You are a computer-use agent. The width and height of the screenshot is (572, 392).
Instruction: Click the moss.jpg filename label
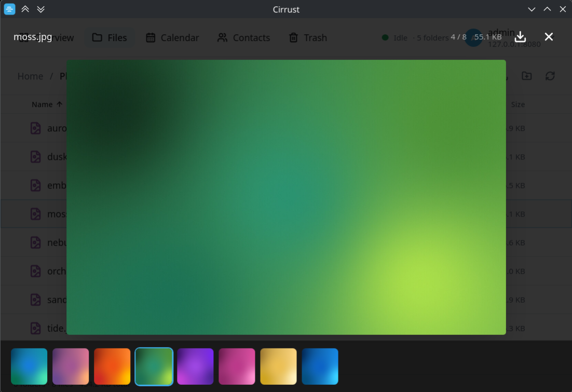(x=33, y=37)
